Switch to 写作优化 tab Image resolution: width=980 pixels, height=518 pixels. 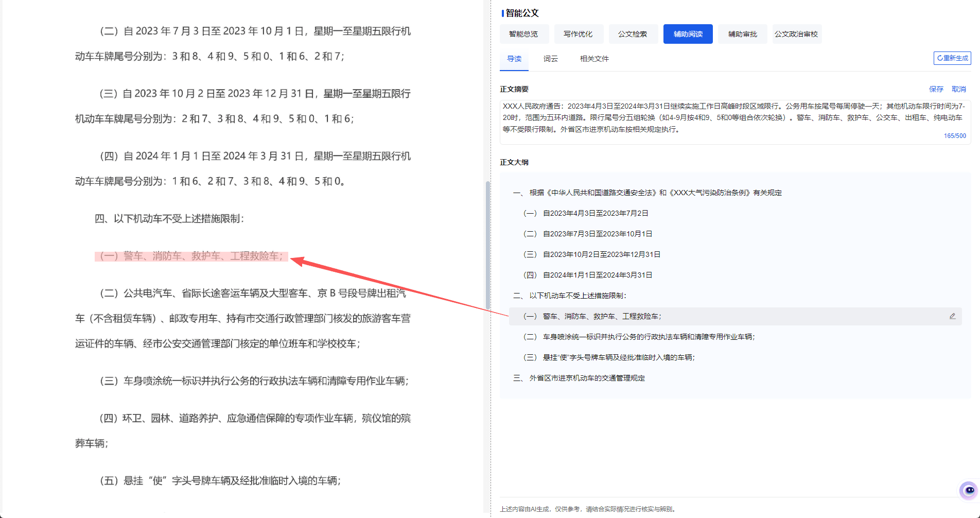coord(579,34)
